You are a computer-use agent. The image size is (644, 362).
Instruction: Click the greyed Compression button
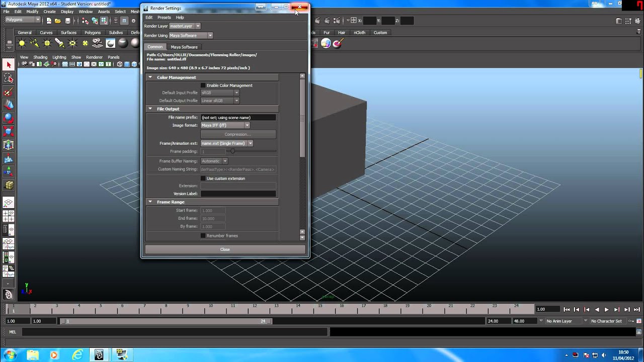(x=238, y=134)
